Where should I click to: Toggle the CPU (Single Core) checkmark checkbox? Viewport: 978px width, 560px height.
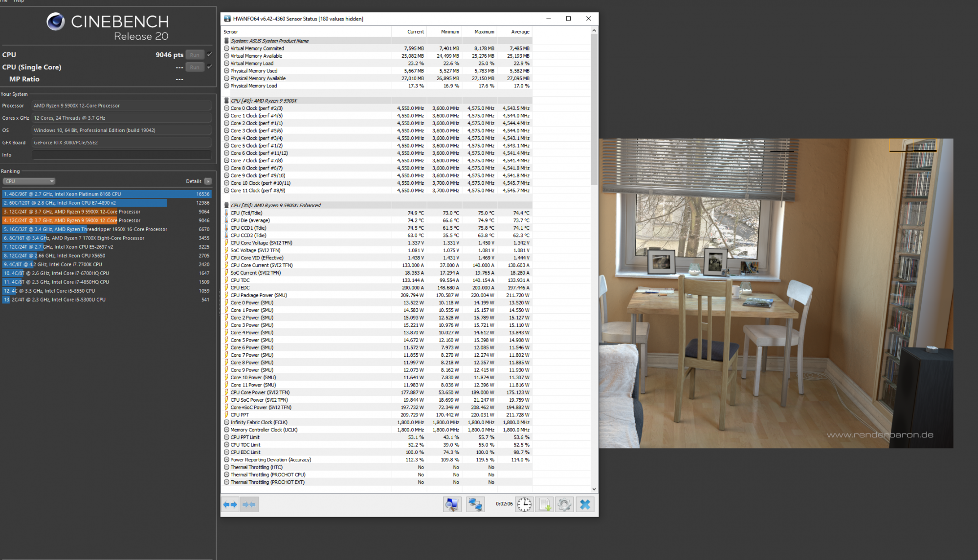coord(210,66)
